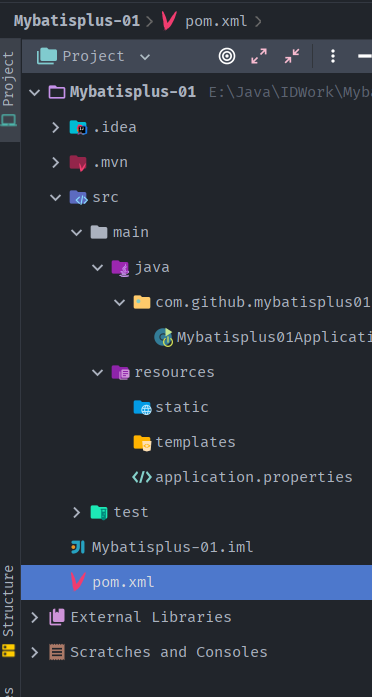372x697 pixels.
Task: Click the Maven icon beside pom.xml in breadcrumb
Action: point(169,21)
